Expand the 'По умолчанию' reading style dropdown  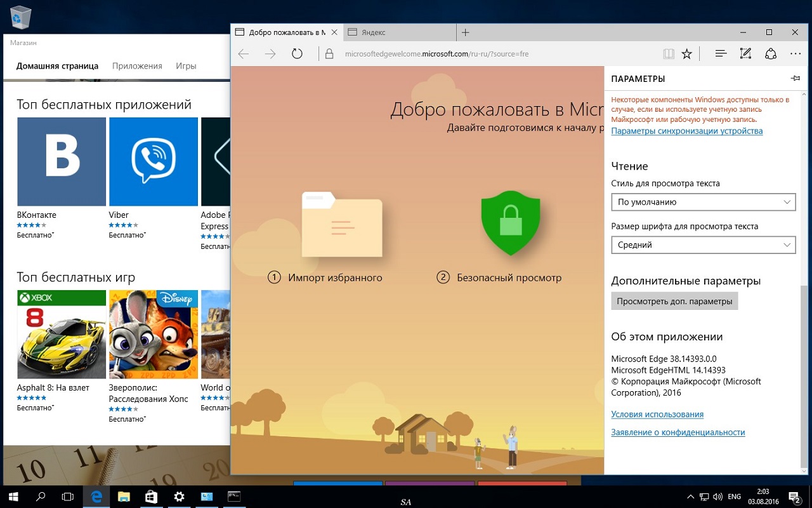703,202
